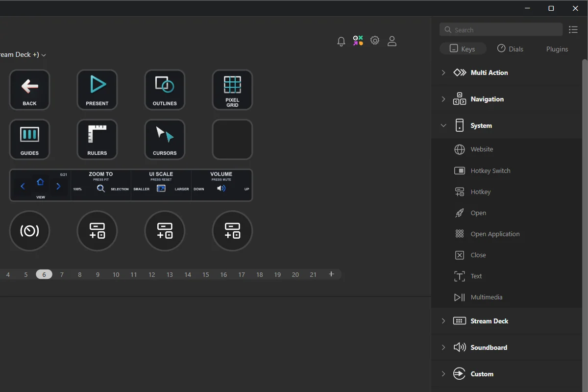This screenshot has height=392, width=588.
Task: Go to page 4
Action: 8,274
